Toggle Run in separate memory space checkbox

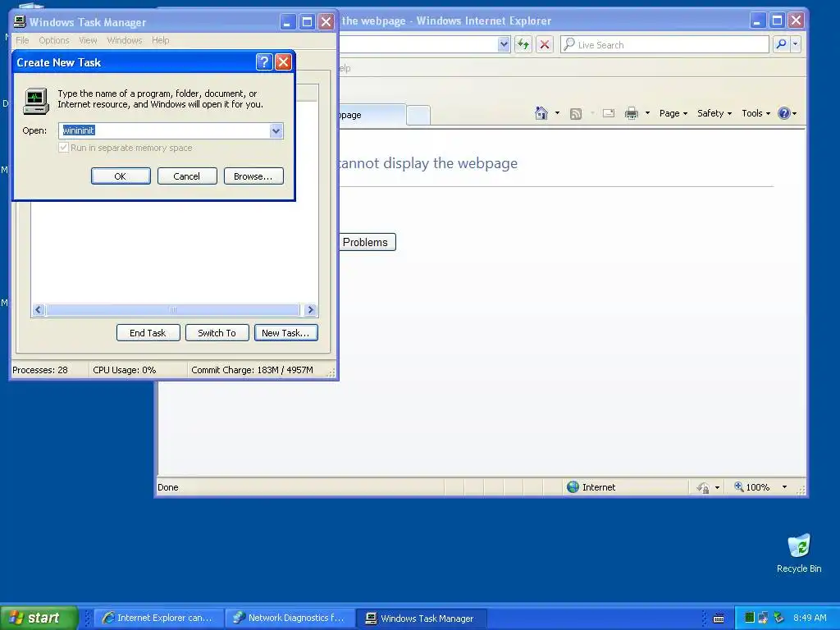tap(64, 148)
